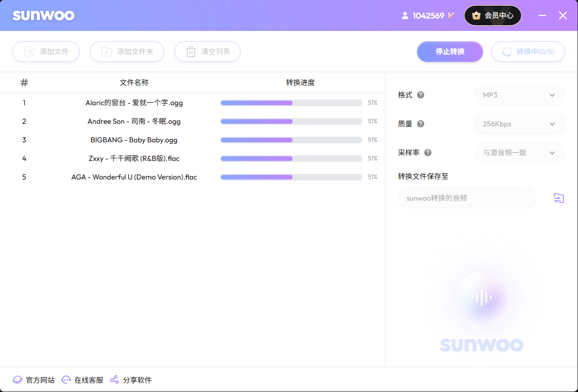Open the 与源音频一致 sample rate dropdown
The height and width of the screenshot is (392, 578).
click(x=519, y=153)
